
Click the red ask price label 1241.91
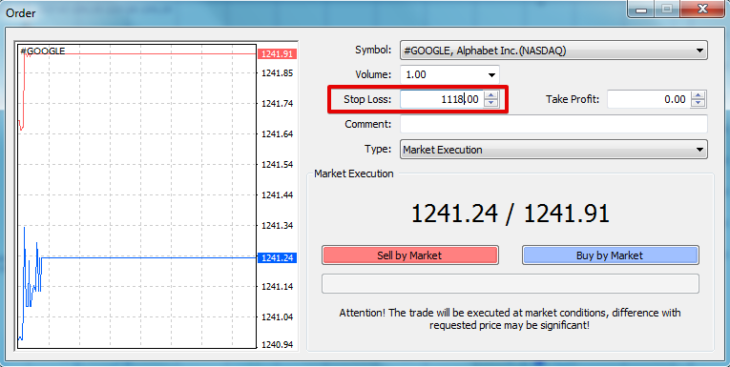click(277, 54)
